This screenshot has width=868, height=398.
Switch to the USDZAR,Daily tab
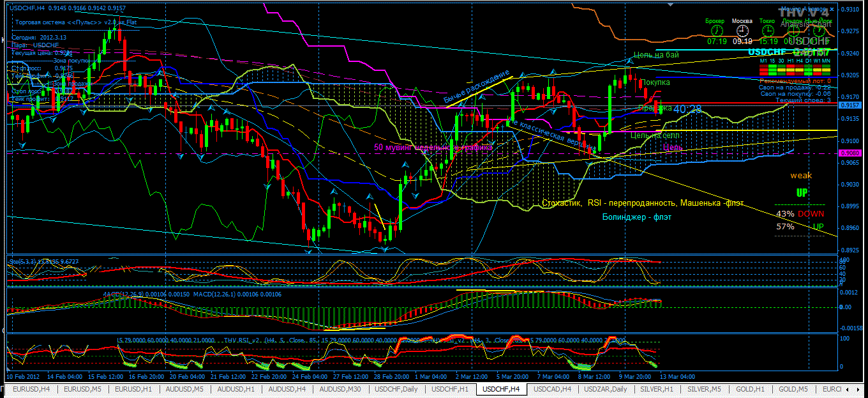click(x=606, y=388)
